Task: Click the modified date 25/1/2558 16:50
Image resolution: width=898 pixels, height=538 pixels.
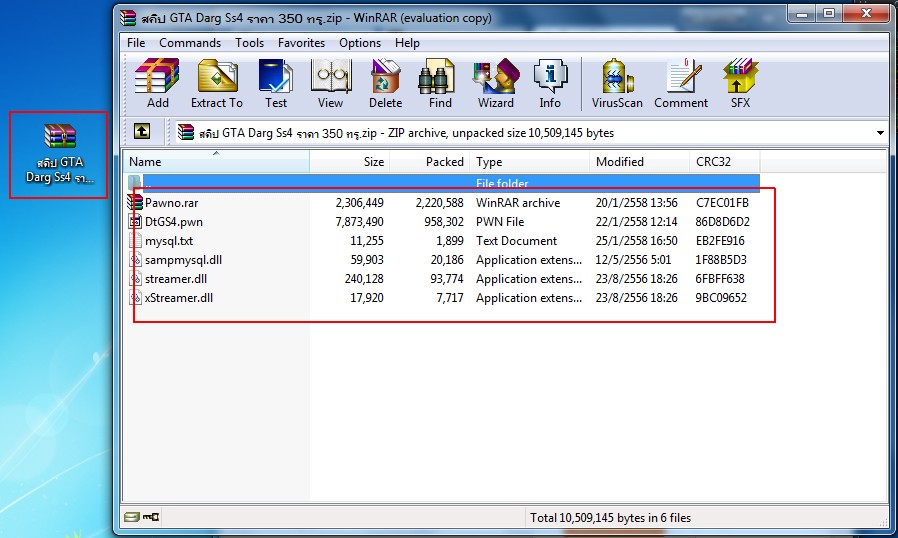Action: coord(636,241)
